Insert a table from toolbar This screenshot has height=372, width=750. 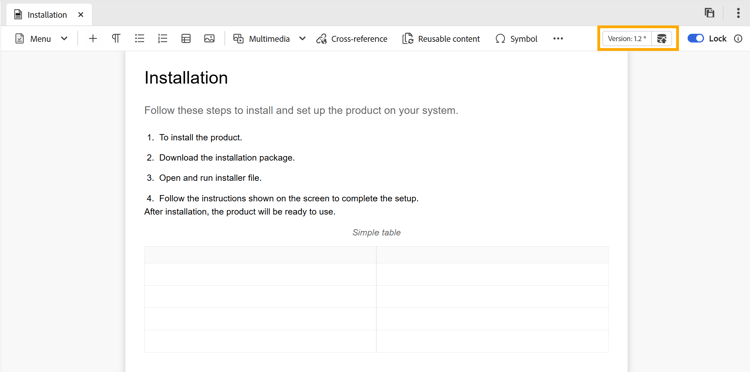pos(186,39)
